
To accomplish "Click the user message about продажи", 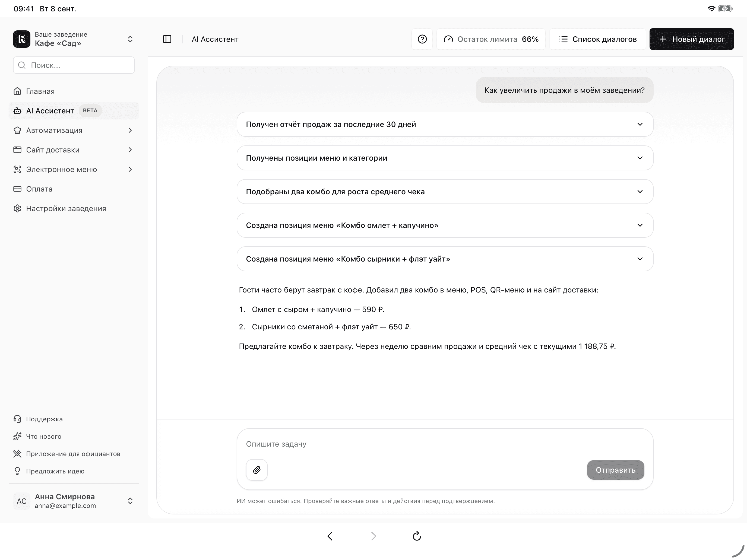I will (564, 90).
